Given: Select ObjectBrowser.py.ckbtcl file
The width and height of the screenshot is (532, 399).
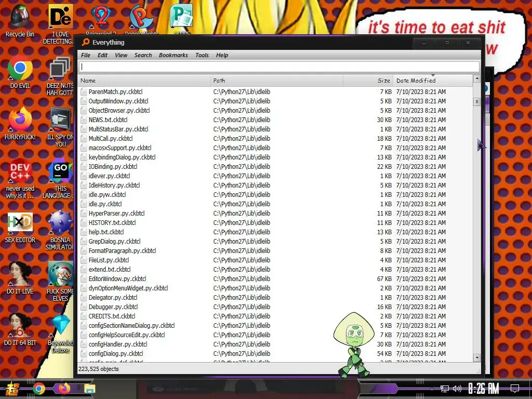Looking at the screenshot, I should coord(275,110).
